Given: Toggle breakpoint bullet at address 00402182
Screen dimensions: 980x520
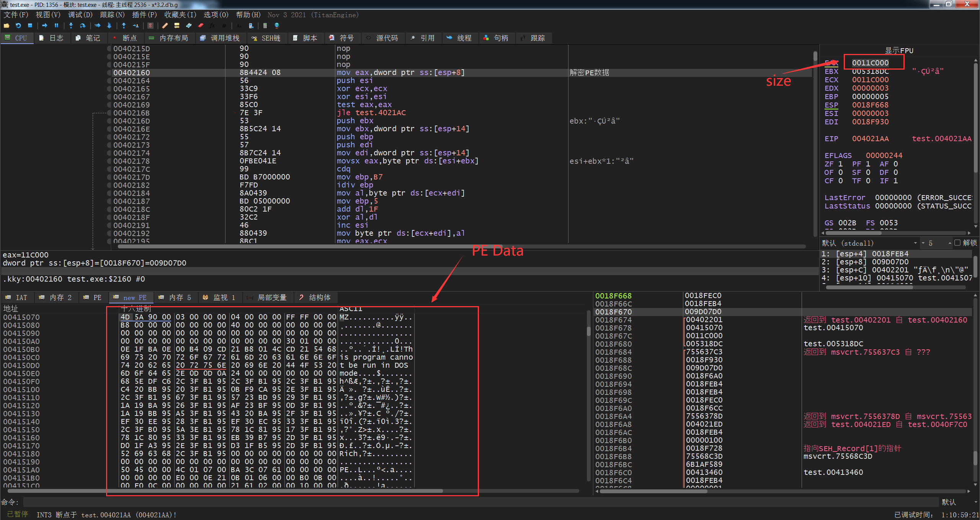Looking at the screenshot, I should coord(109,185).
